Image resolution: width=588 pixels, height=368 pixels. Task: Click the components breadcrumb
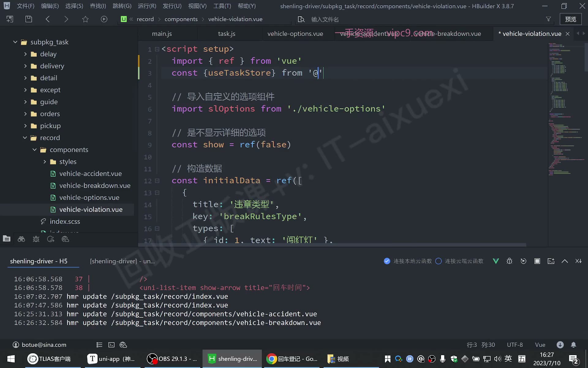point(181,19)
